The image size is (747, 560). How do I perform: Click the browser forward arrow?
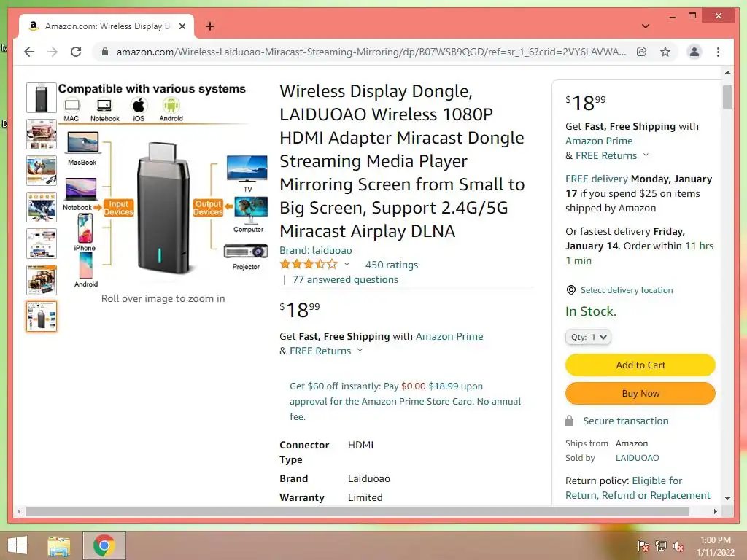(53, 52)
